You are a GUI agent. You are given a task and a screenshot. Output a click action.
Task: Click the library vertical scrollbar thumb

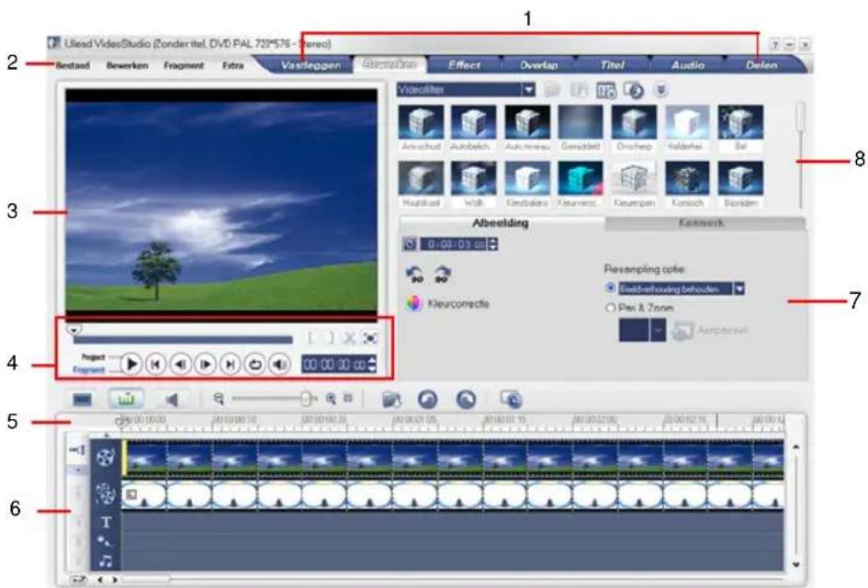[801, 117]
